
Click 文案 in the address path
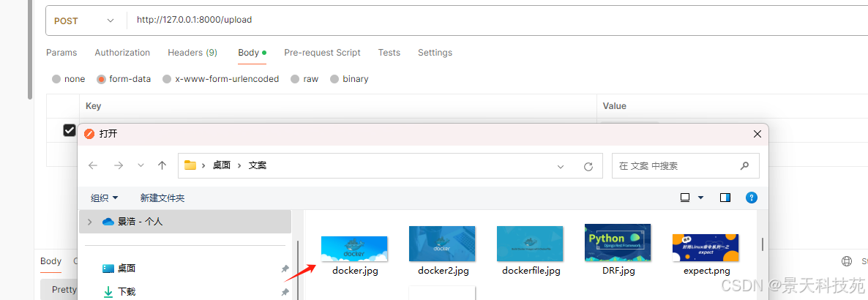tap(258, 165)
